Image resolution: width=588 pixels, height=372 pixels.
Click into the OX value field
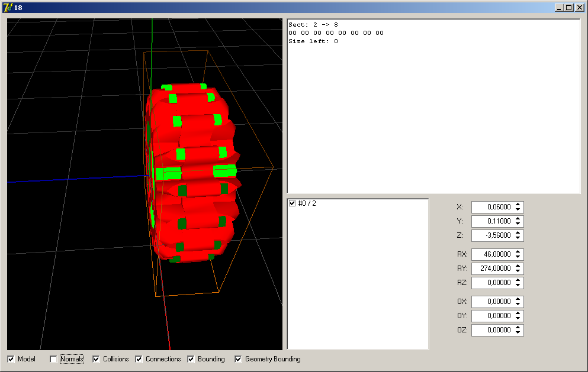(x=491, y=302)
